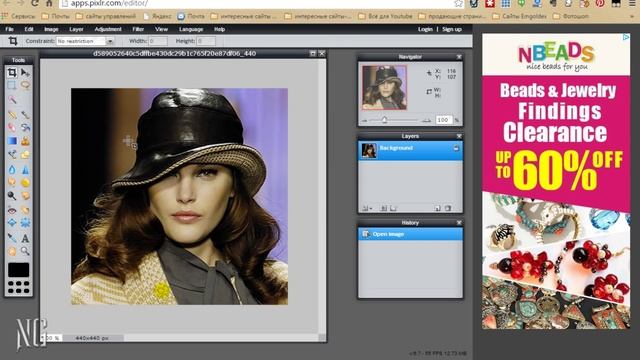Viewport: 640px width, 360px height.
Task: Select the Gradient tool
Action: 12,141
